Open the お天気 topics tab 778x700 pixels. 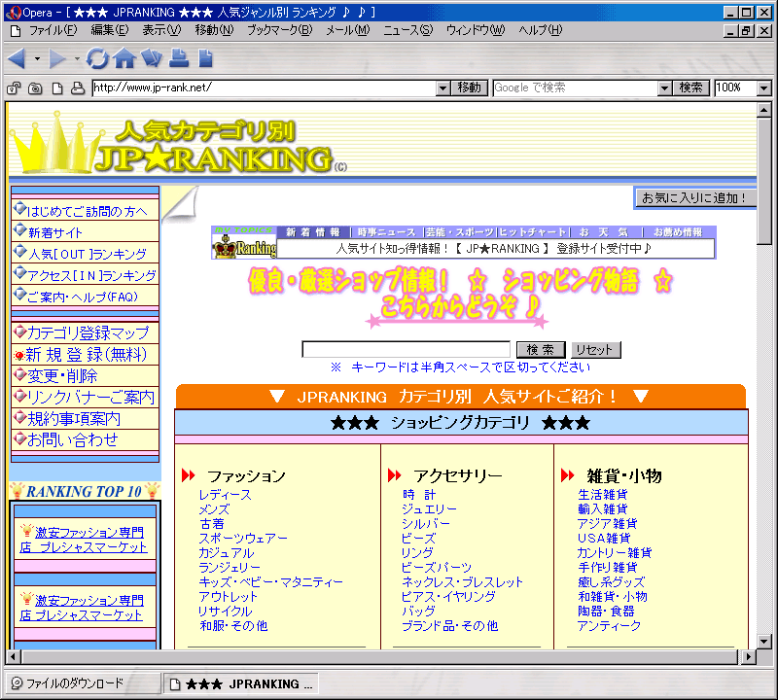click(603, 232)
